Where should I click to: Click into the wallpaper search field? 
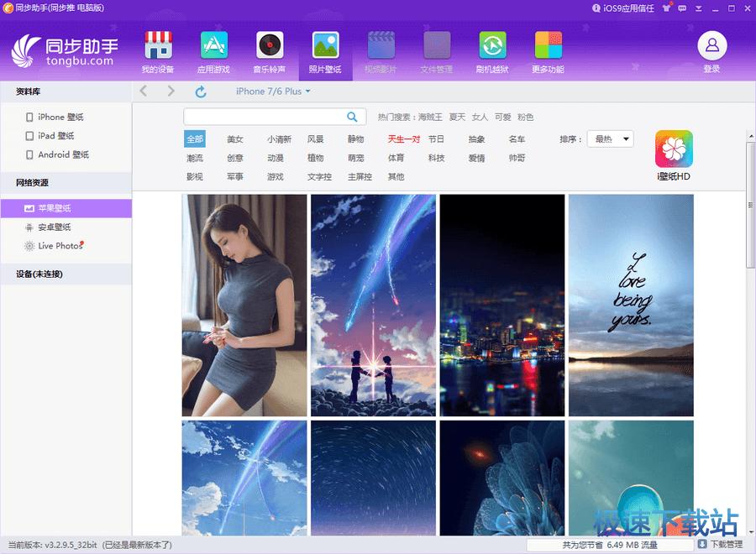[x=263, y=117]
